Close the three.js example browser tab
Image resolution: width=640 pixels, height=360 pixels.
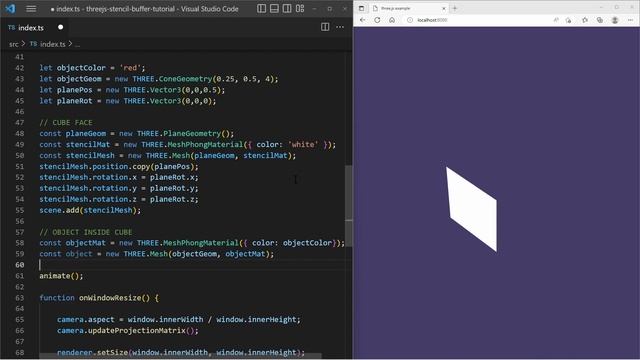[x=444, y=8]
